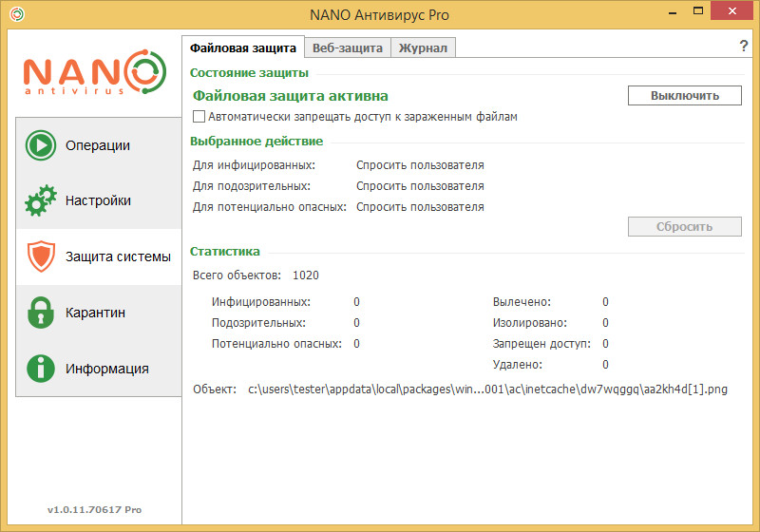Click the Инфицированных statistic label
The width and height of the screenshot is (760, 532).
point(260,302)
